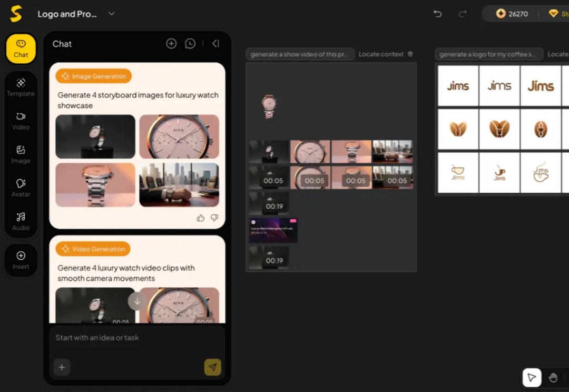Select the Avatar tool in sidebar
Viewport: 569px width, 392px height.
21,188
